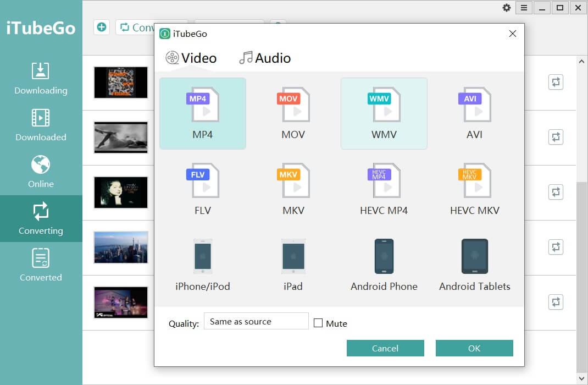The height and width of the screenshot is (385, 588).
Task: Select the MKV video format
Action: (293, 189)
